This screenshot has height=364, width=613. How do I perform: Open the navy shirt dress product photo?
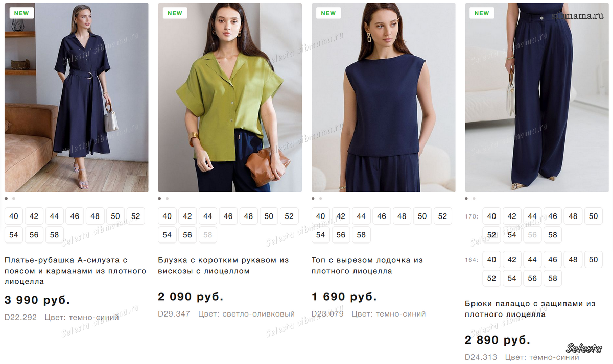77,97
